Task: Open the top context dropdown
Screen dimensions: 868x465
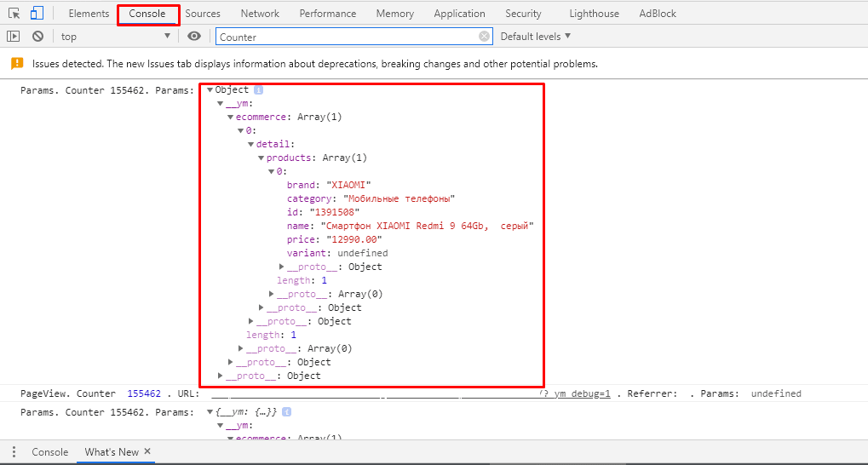Action: coord(116,37)
